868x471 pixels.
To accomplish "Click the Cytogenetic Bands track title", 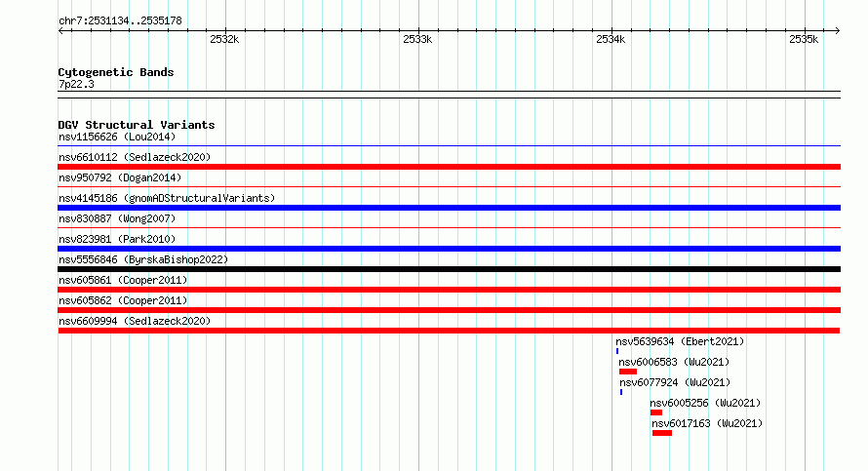I will point(116,72).
